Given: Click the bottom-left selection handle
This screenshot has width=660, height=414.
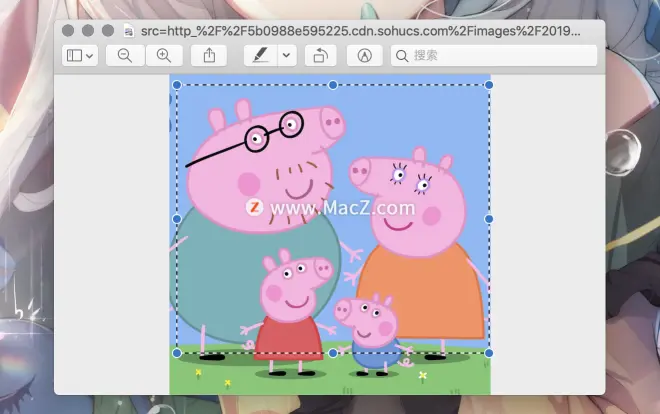Looking at the screenshot, I should pos(177,353).
